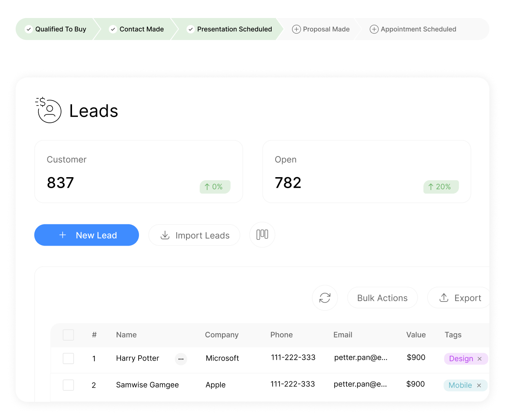
Task: Remove the Design tag with its x
Action: tap(480, 359)
